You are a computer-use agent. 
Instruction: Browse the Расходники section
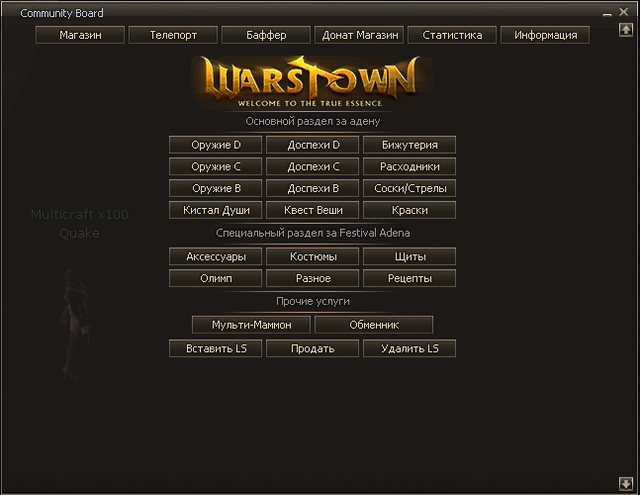(x=409, y=166)
